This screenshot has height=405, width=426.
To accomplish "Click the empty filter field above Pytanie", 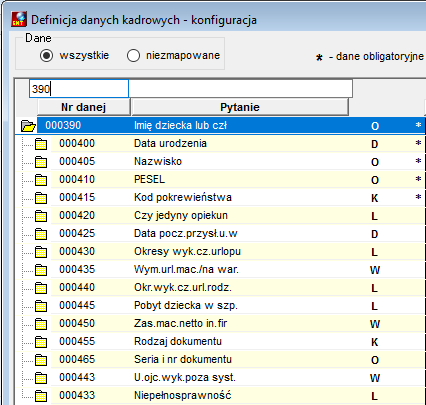I will coord(240,89).
